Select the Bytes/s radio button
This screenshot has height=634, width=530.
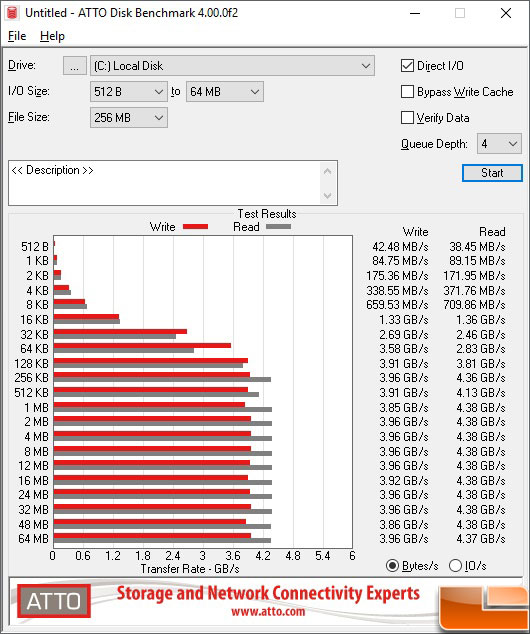click(392, 566)
